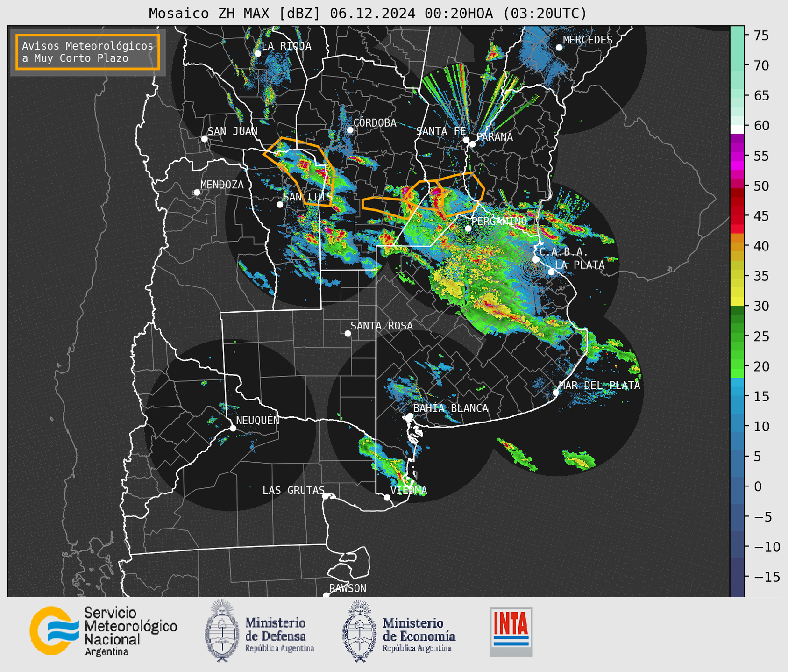The width and height of the screenshot is (788, 672).
Task: Click the Servicio Meteorológico Nacional logo
Action: (103, 631)
